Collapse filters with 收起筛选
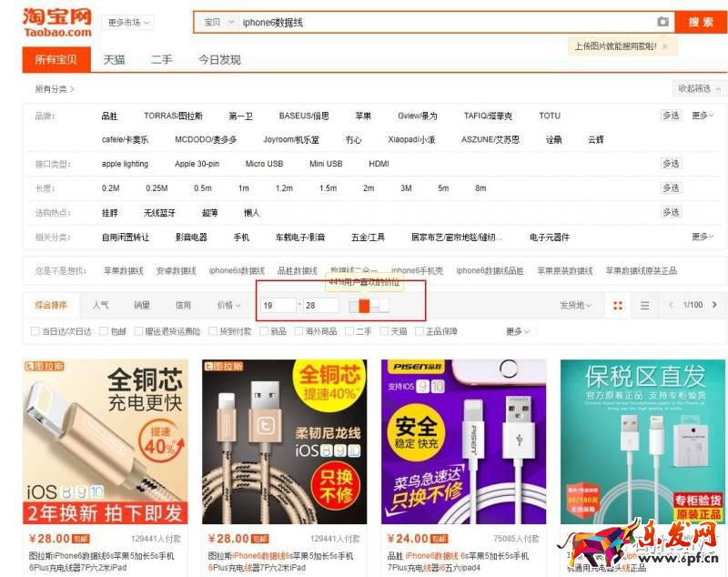The image size is (728, 577). pos(699,88)
